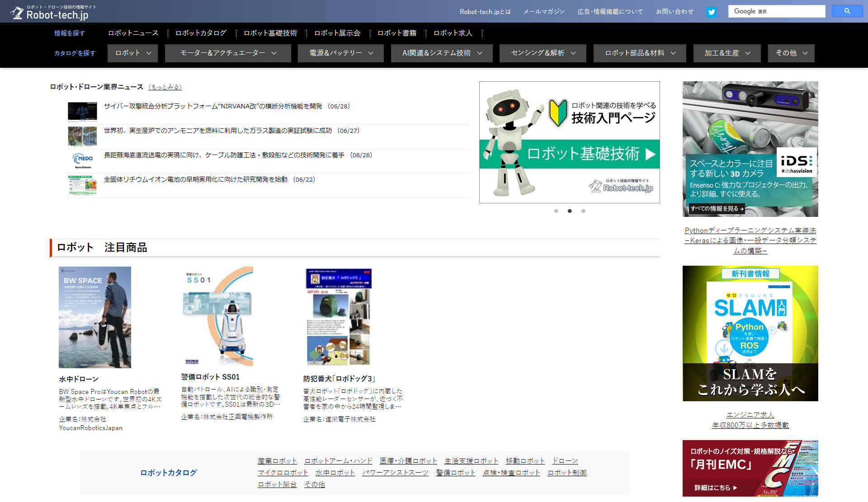
Task: Open the エンジニア求人 link in the sidebar
Action: coord(750,415)
